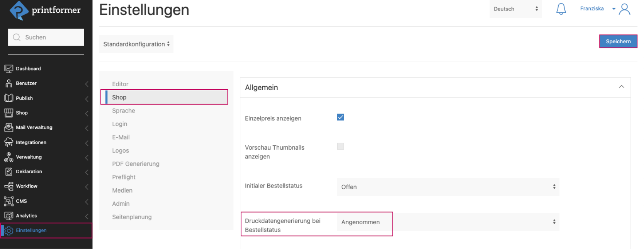
Task: Click the Speichern button
Action: click(618, 41)
